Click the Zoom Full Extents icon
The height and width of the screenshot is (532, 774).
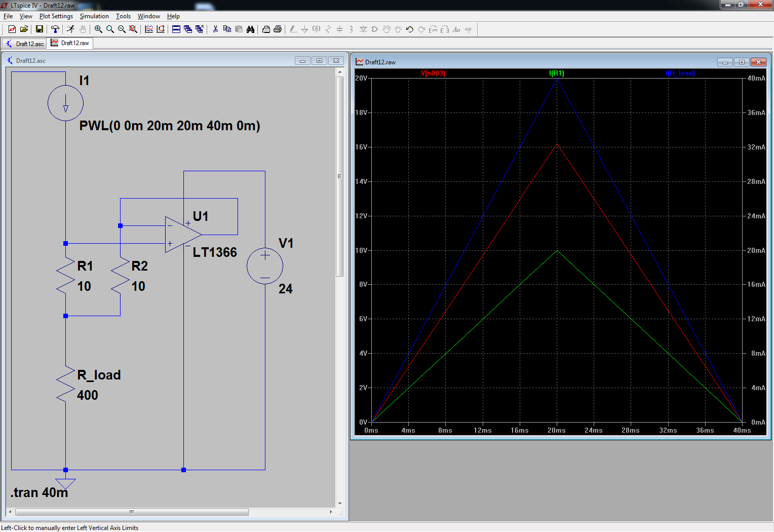[133, 29]
